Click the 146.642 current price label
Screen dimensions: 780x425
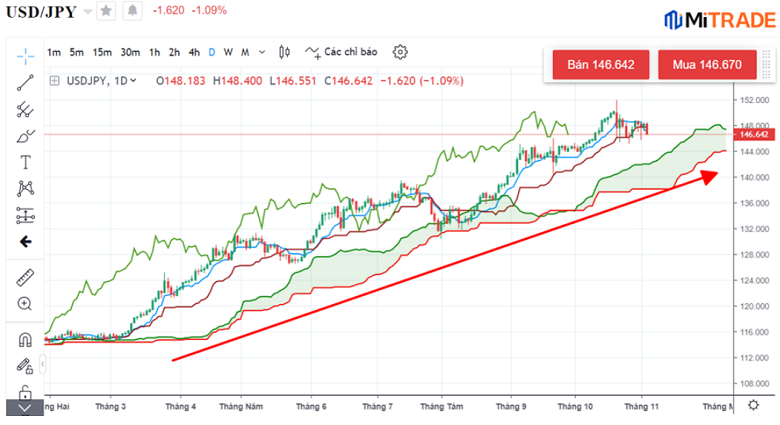click(752, 134)
